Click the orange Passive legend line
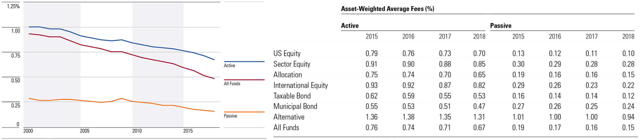Screen dimensions: 644x140 pos(244,112)
